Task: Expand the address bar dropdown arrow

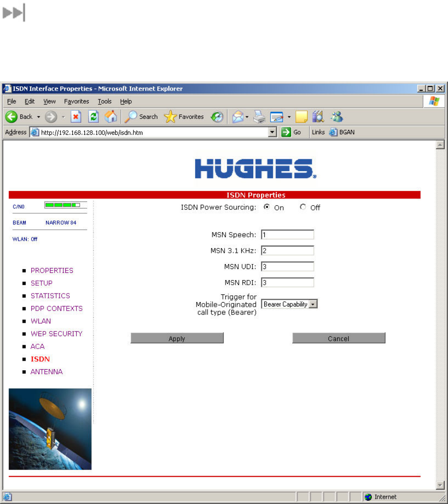Action: 272,132
